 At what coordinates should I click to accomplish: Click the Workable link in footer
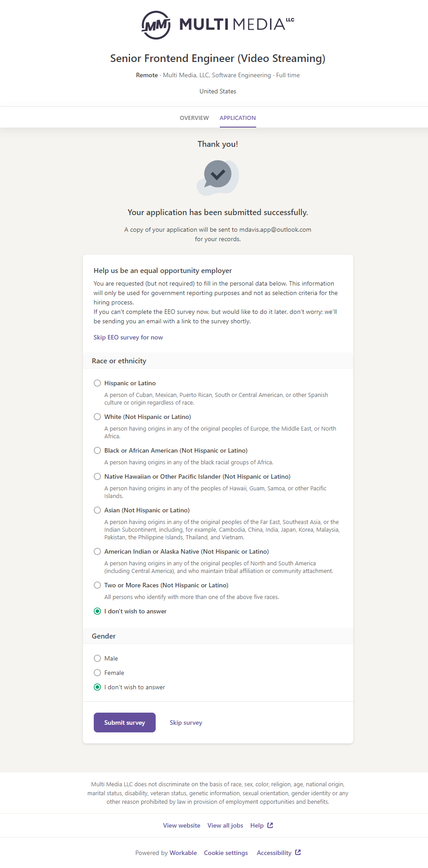183,853
